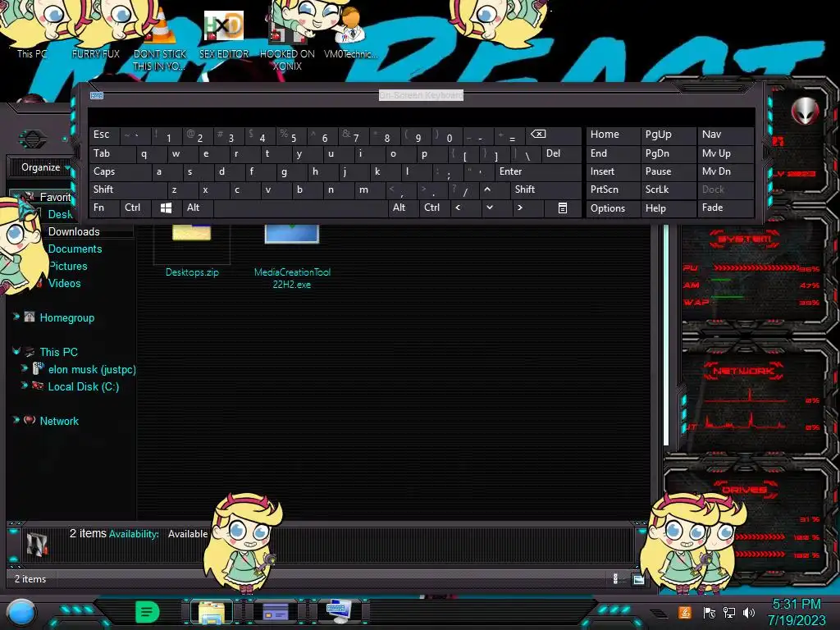
Task: Open the purple window app on the taskbar
Action: pos(276,612)
